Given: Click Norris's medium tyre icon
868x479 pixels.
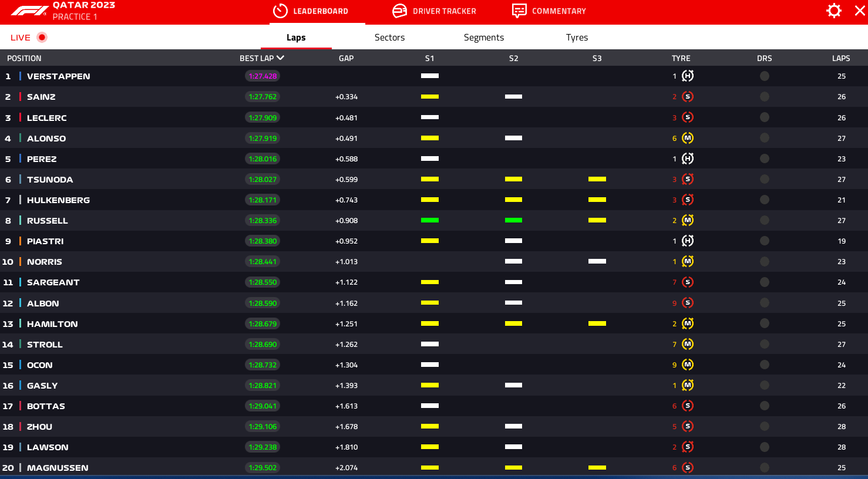Looking at the screenshot, I should coord(688,261).
